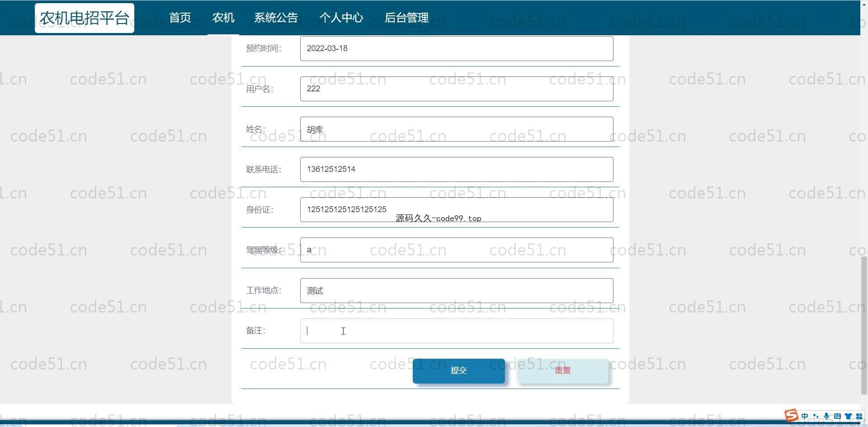
Task: Click the 农机电招平台 site logo
Action: point(85,18)
